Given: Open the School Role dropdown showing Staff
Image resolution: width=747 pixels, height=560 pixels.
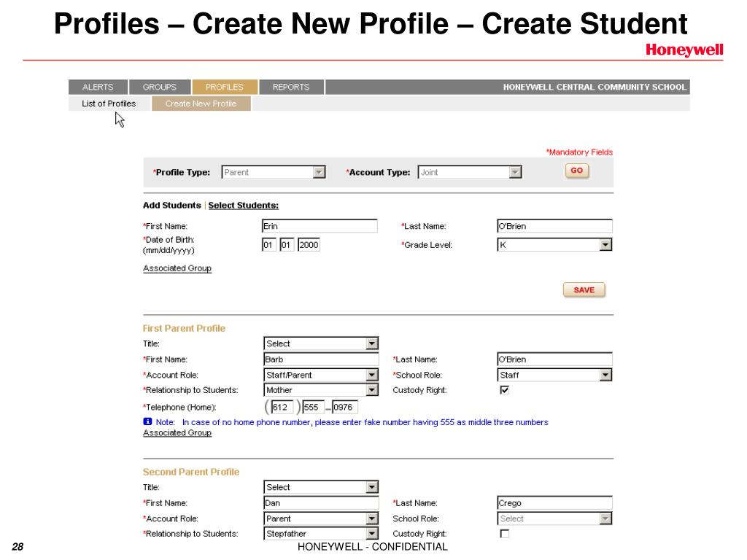Looking at the screenshot, I should 554,376.
